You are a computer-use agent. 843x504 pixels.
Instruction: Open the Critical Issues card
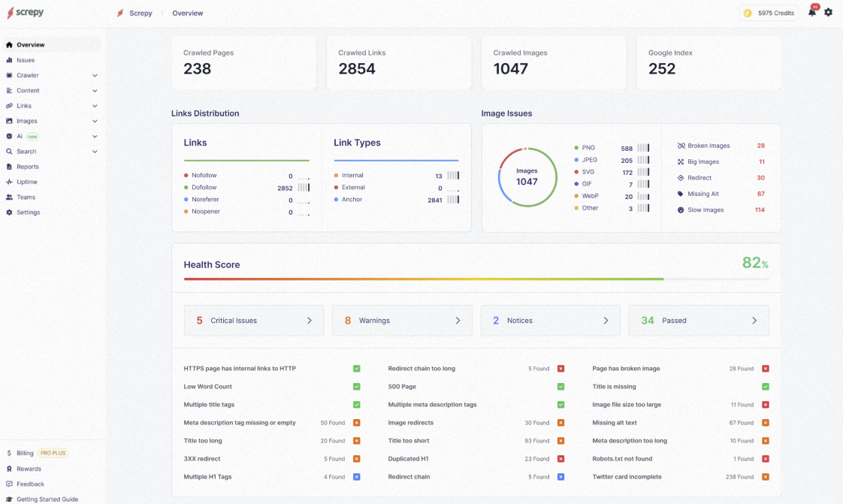click(254, 321)
